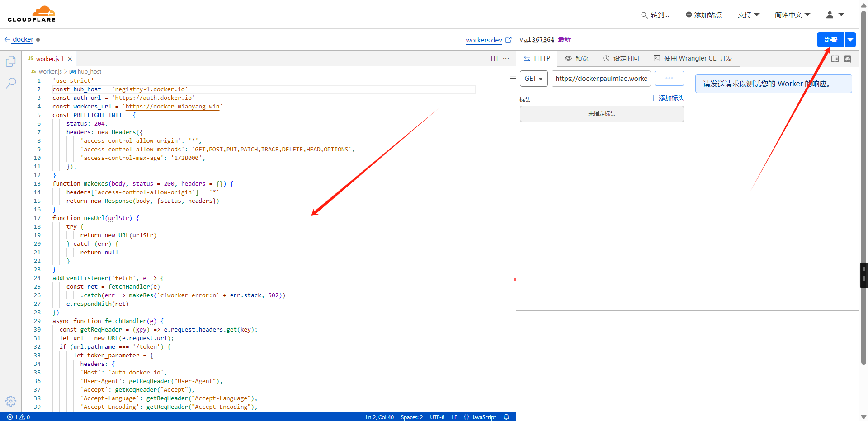Click 'https://docker.miaoyang.win' URL in code
868x421 pixels.
172,107
